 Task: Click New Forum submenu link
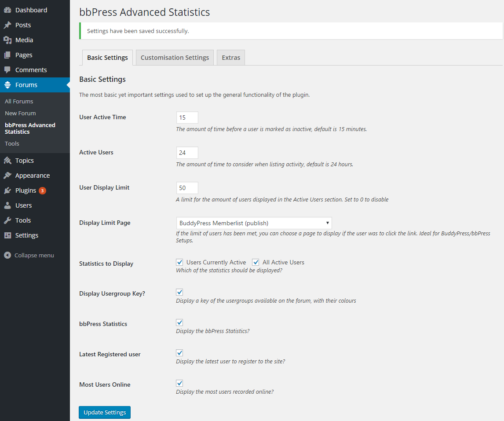(x=20, y=113)
